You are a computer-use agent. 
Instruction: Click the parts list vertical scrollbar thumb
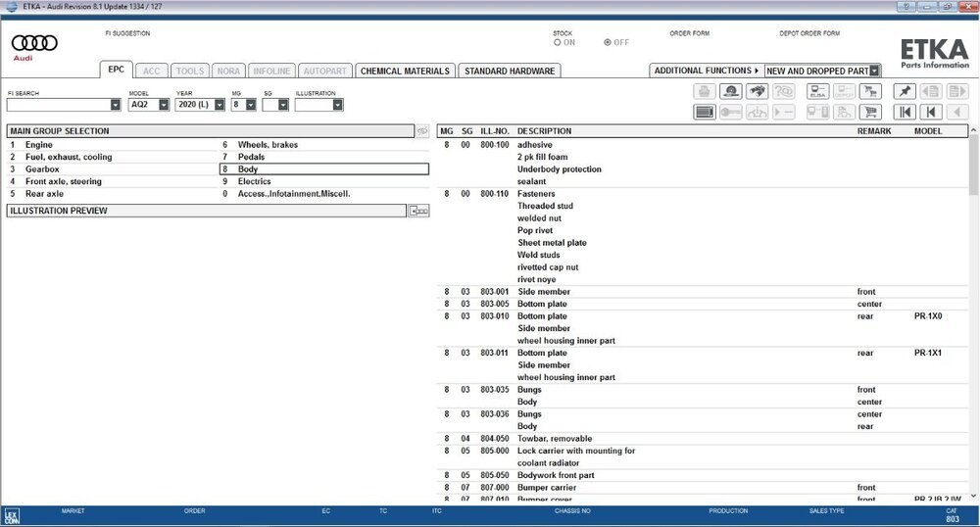[x=973, y=165]
